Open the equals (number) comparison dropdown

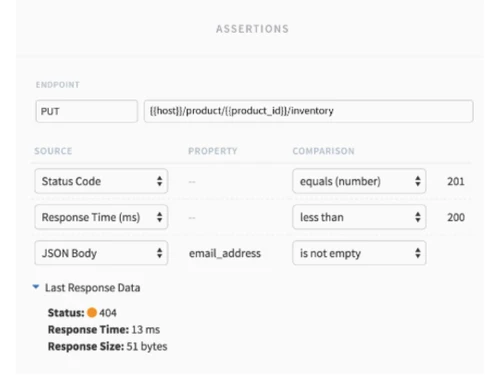(359, 181)
